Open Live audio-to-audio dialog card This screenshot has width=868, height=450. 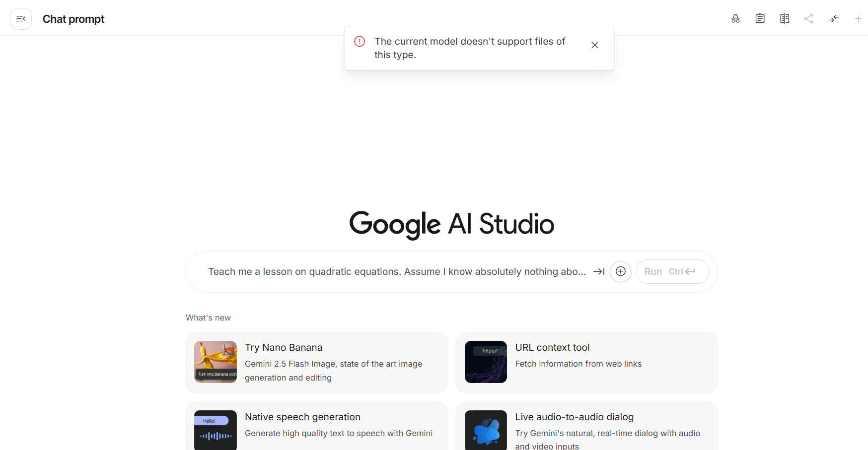click(x=587, y=426)
